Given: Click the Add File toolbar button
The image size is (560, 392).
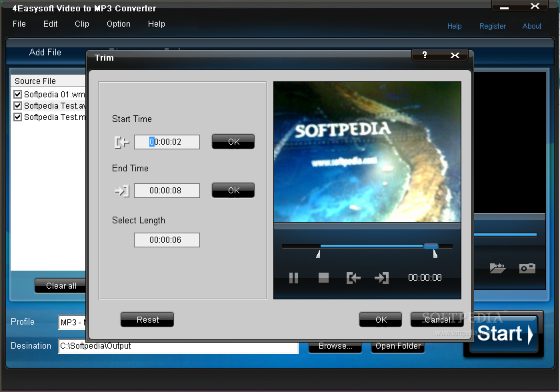Looking at the screenshot, I should tap(45, 52).
